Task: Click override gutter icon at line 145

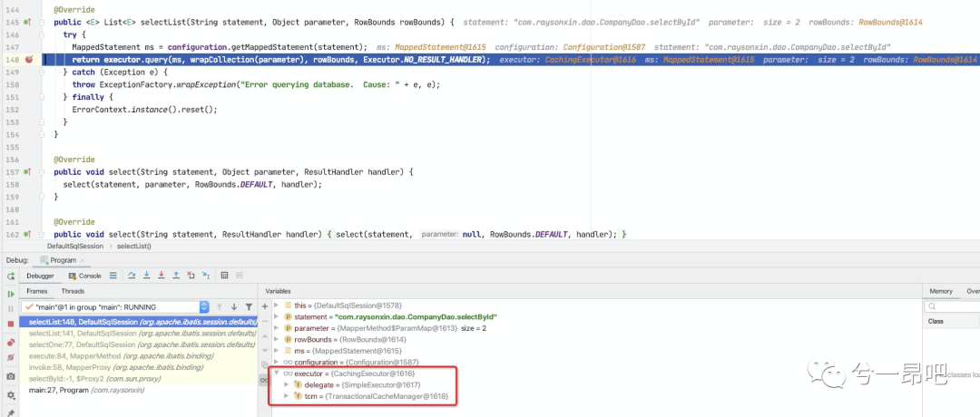Action: pos(27,22)
